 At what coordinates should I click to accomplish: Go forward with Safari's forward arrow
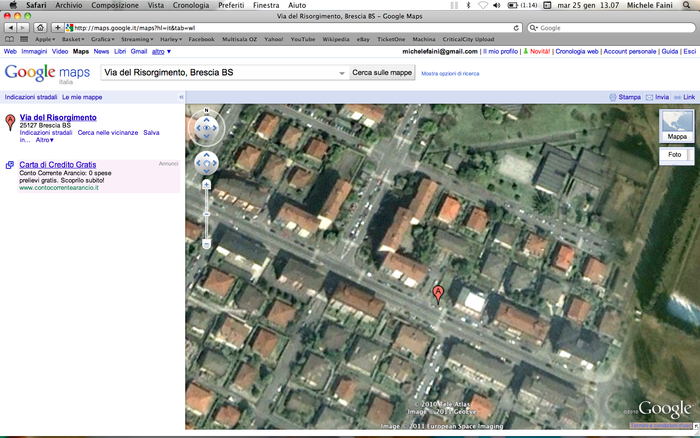click(22, 28)
